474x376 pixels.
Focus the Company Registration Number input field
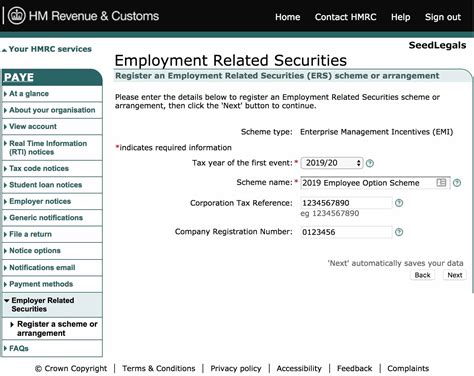[x=346, y=232]
